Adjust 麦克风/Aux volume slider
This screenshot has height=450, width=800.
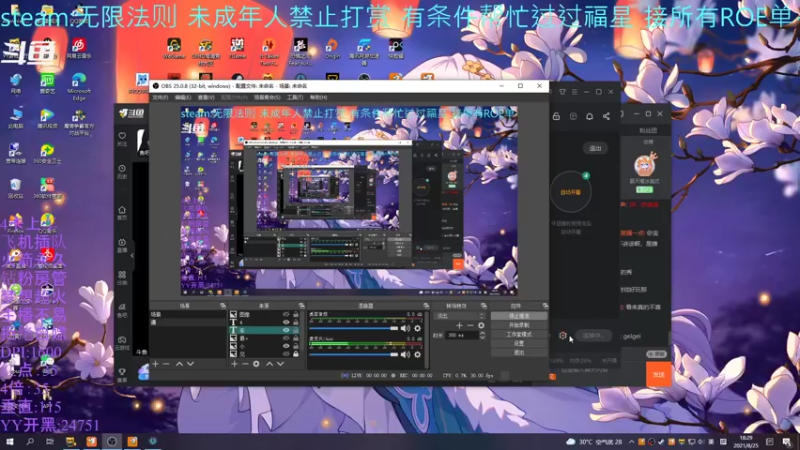coord(353,354)
